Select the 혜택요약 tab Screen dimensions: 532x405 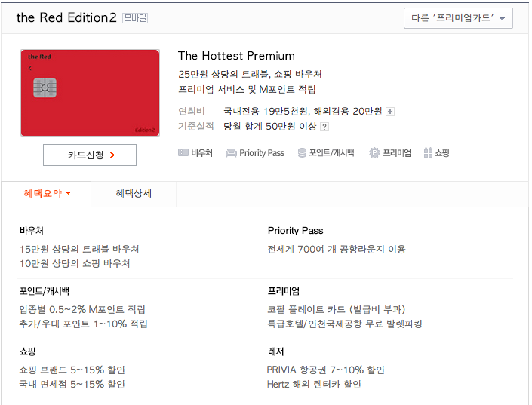click(x=46, y=194)
